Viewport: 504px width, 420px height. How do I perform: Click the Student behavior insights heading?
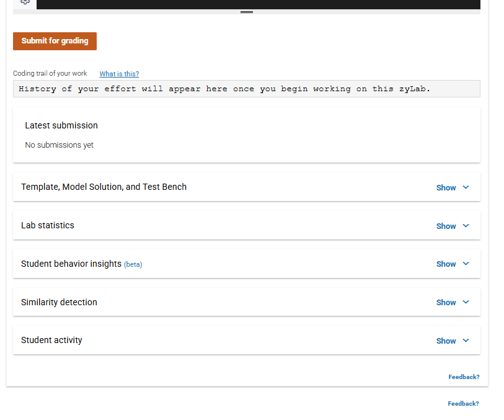pyautogui.click(x=71, y=264)
